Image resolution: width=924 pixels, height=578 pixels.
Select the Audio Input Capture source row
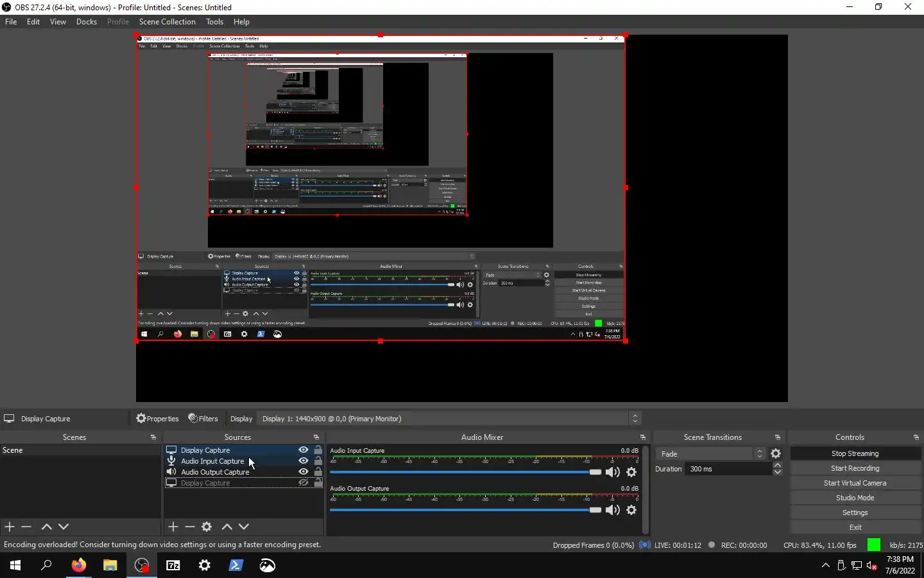tap(244, 461)
